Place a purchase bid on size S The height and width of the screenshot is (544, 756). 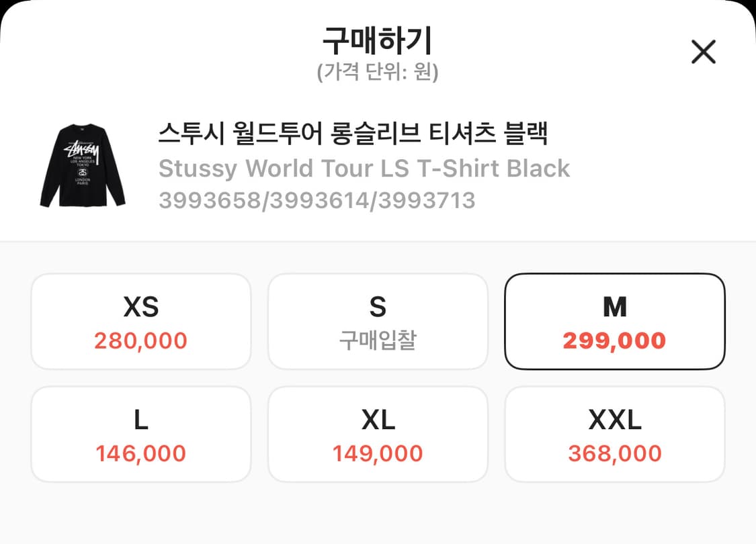(378, 321)
